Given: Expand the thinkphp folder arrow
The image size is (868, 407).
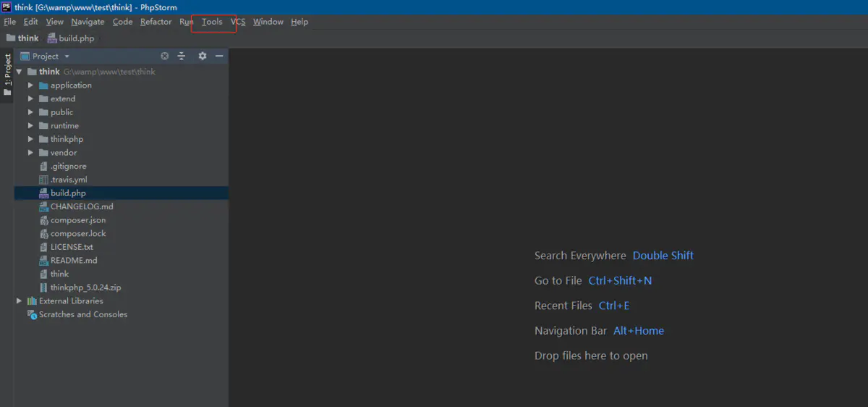Looking at the screenshot, I should coord(31,139).
